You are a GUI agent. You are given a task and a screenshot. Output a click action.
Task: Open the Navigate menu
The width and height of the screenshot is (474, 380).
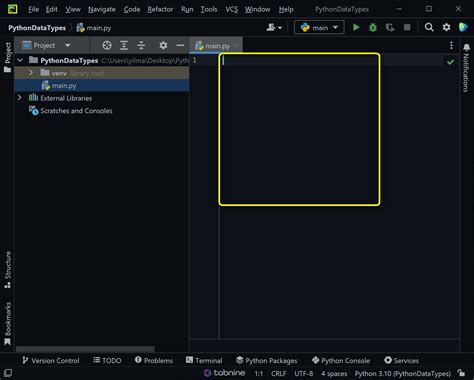102,9
